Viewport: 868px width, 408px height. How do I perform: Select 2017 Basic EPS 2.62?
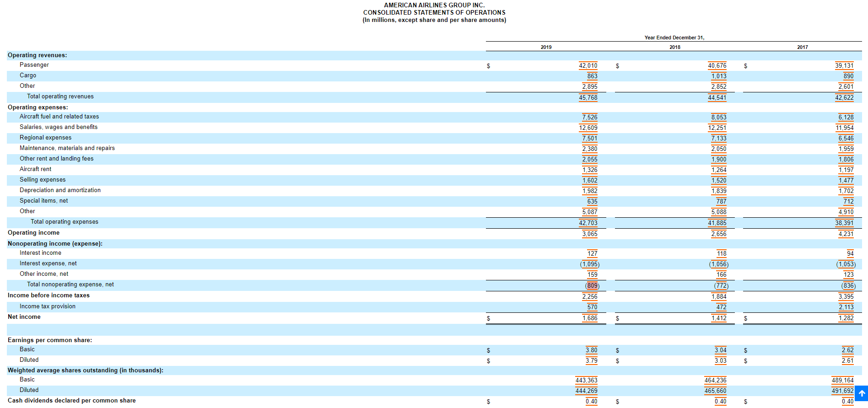click(847, 350)
